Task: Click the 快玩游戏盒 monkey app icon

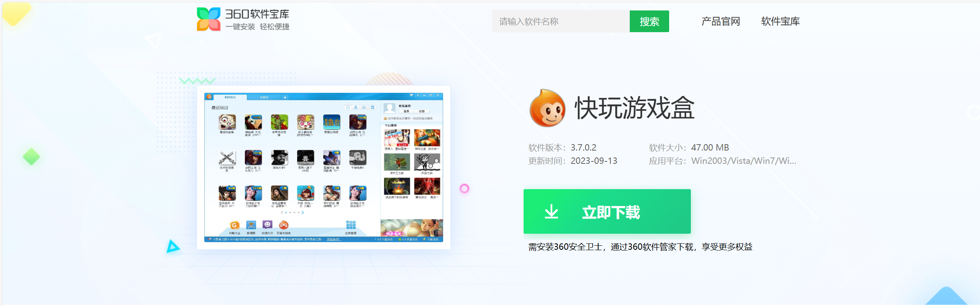Action: coord(547,108)
